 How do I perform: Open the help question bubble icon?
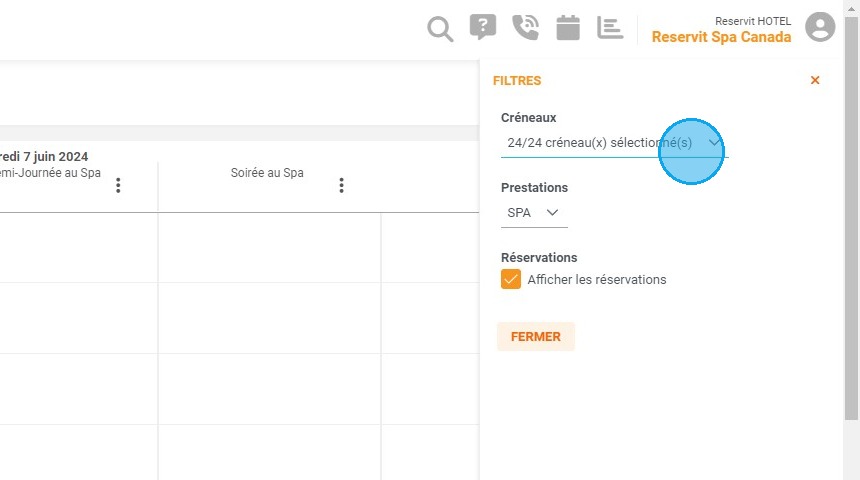483,27
